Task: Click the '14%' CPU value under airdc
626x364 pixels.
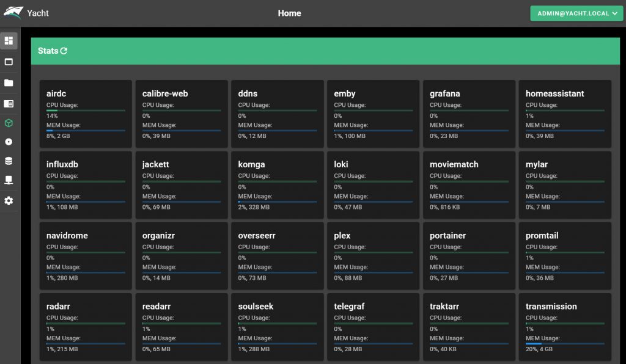Action: tap(52, 115)
